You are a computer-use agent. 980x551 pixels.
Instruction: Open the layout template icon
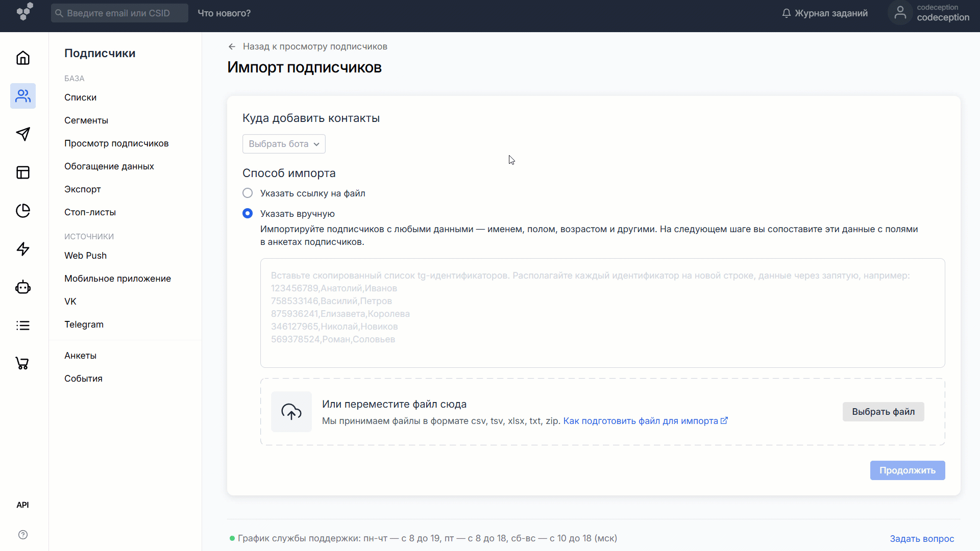pos(23,172)
